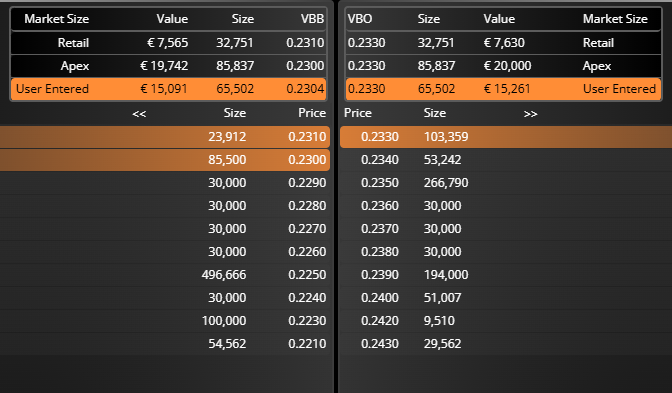Click the Apex bid value € 19,742

click(164, 66)
